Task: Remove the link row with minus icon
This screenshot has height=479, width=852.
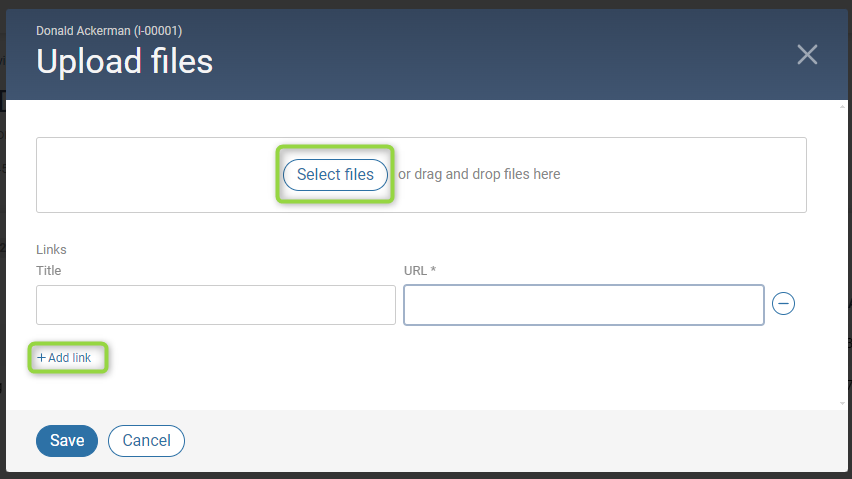Action: [x=783, y=304]
